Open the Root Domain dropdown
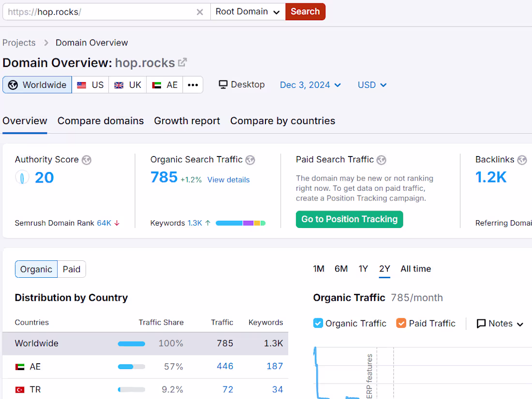Screen dimensions: 532x399 click(248, 12)
